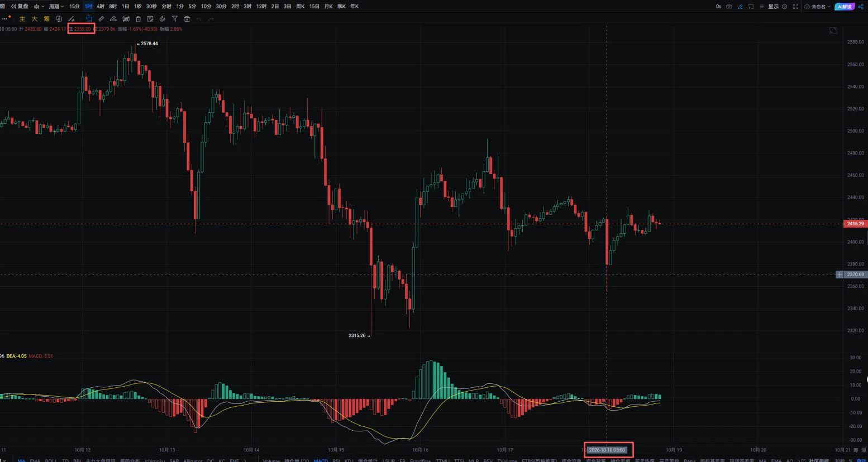Screen dimensions: 868x462
Task: Select the blue note drawing tool
Action: click(x=89, y=19)
